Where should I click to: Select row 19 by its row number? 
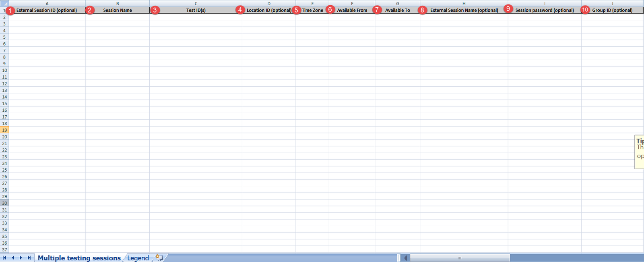click(x=4, y=130)
